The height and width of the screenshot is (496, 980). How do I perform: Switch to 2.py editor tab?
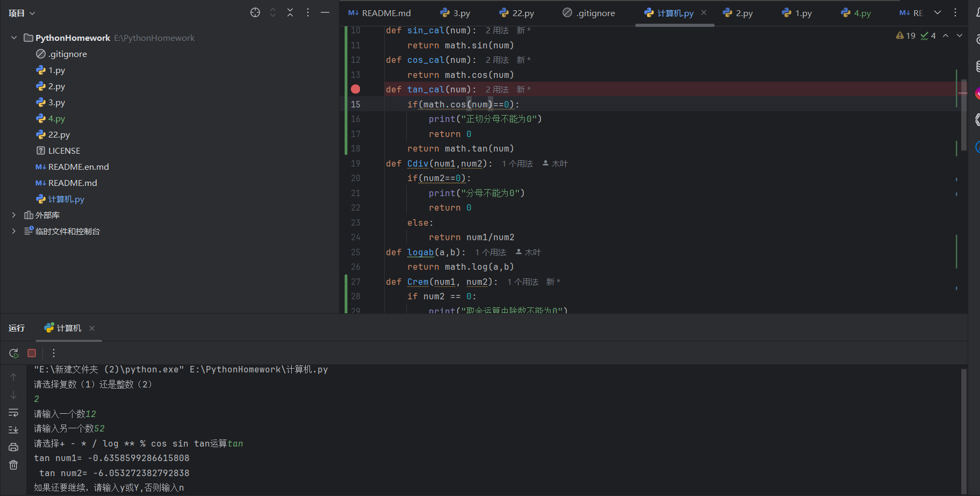click(x=738, y=13)
